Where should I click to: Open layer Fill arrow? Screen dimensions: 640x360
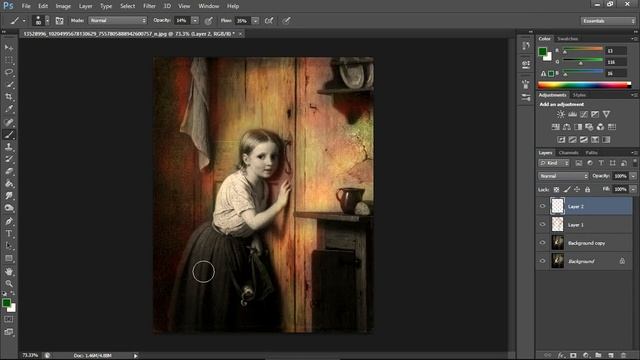pyautogui.click(x=633, y=189)
